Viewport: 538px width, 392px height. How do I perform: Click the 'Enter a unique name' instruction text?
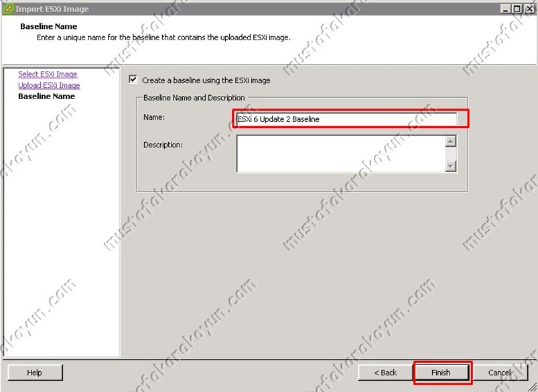click(163, 38)
